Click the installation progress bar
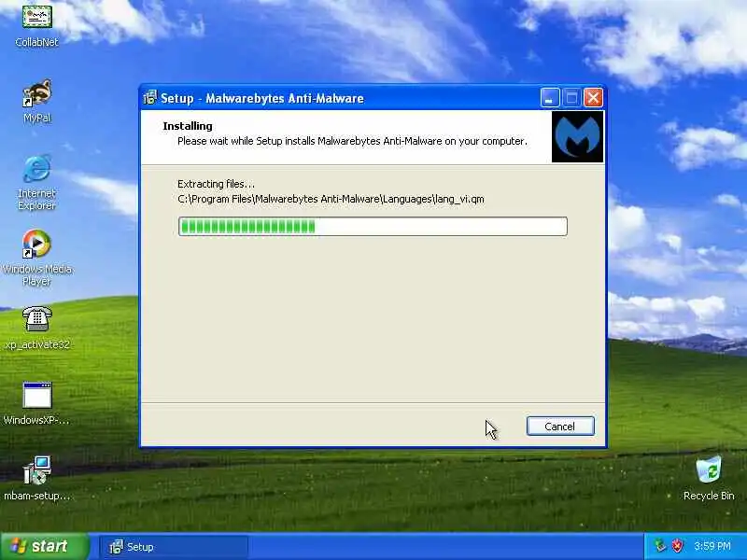The width and height of the screenshot is (747, 560). (x=373, y=226)
